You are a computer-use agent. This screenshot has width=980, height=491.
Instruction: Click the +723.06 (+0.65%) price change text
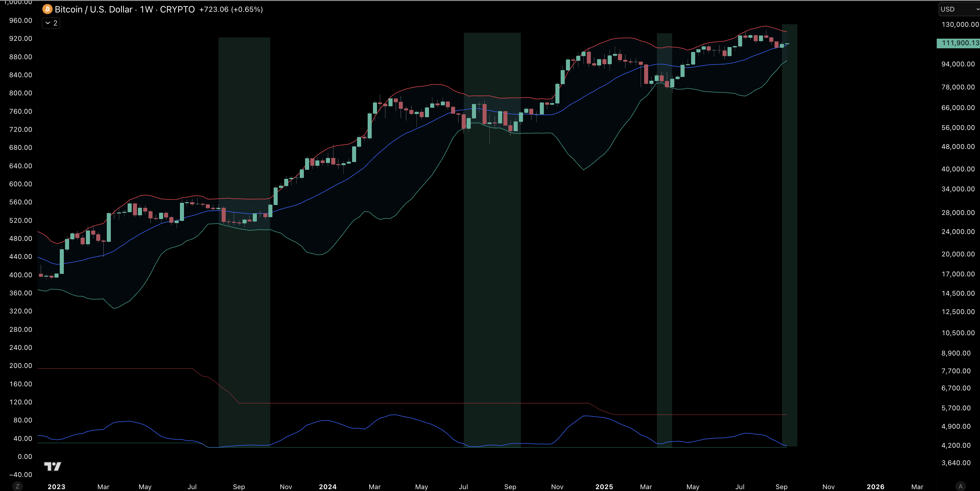pyautogui.click(x=231, y=9)
